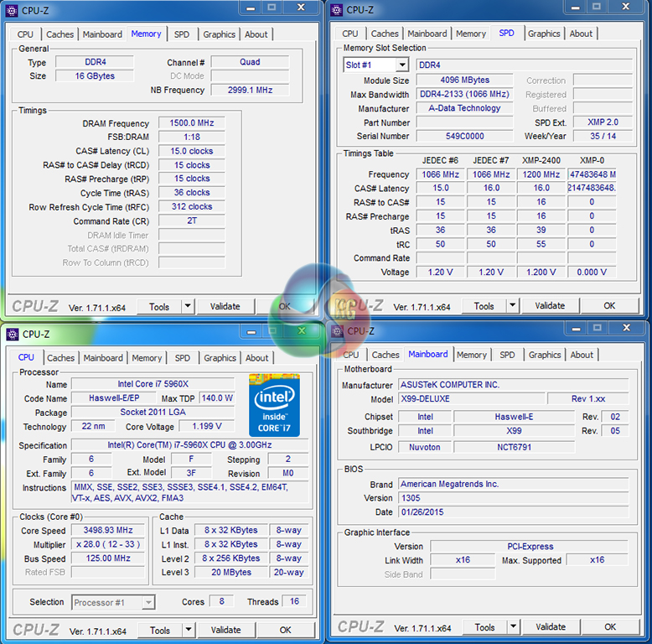The image size is (652, 644).
Task: Click the CPU-Z title icon in the SPD window
Action: pyautogui.click(x=337, y=10)
